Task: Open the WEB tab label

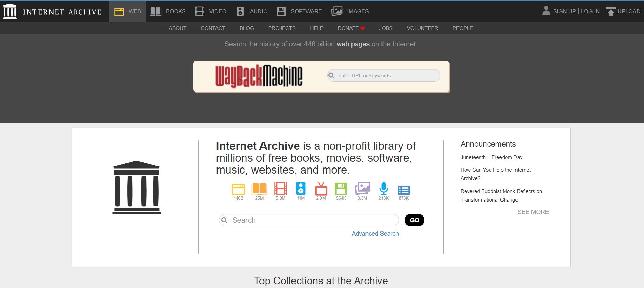Action: click(135, 11)
